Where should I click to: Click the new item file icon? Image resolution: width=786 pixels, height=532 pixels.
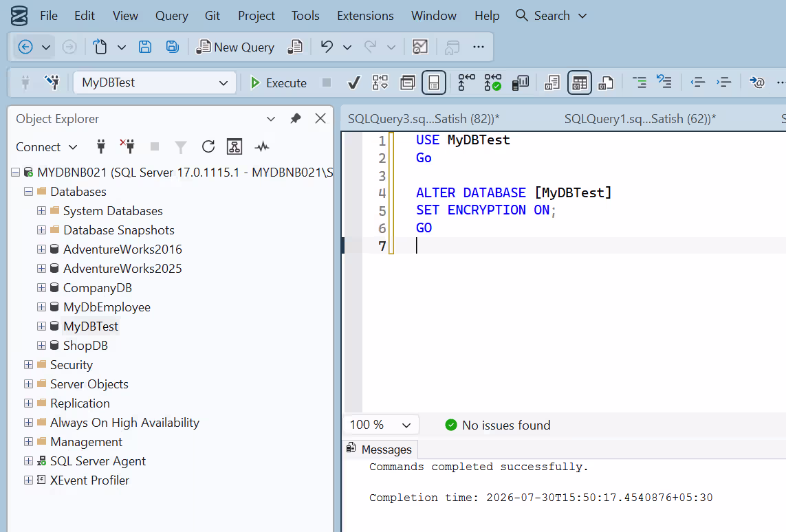pos(100,47)
